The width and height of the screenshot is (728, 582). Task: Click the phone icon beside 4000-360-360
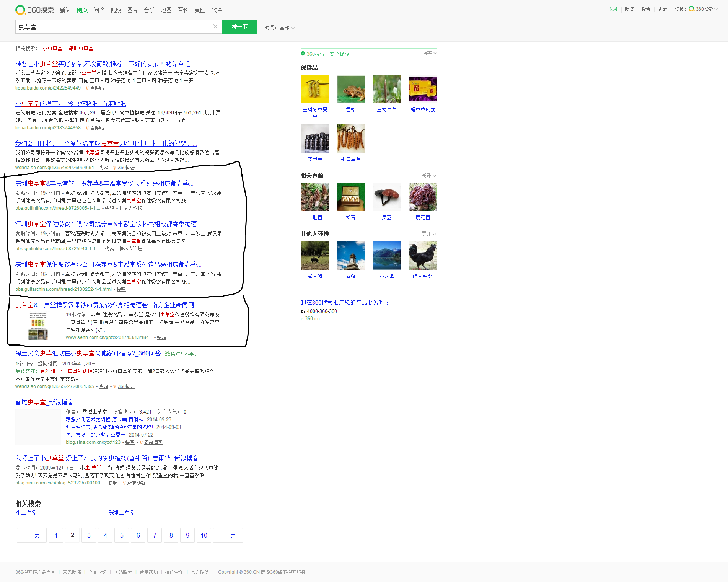coord(303,311)
